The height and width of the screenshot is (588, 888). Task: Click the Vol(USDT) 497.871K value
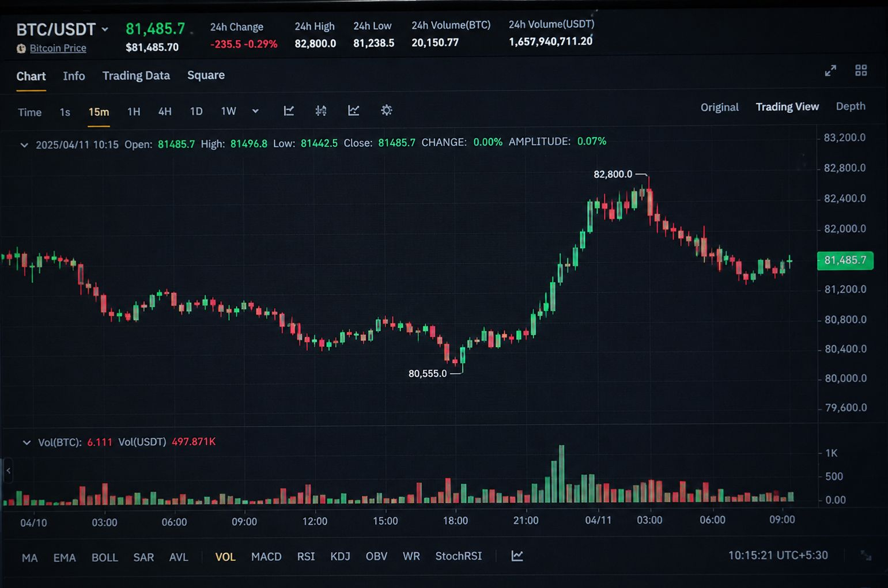tap(194, 442)
